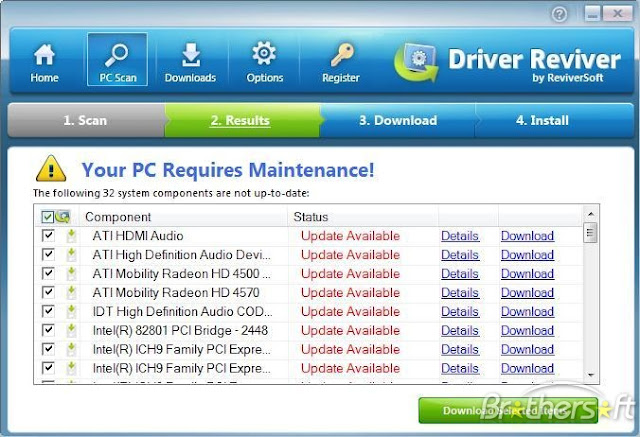This screenshot has width=640, height=437.
Task: Select Intel(R) 82801 PCI Bridge - 2448 text
Action: coord(180,331)
